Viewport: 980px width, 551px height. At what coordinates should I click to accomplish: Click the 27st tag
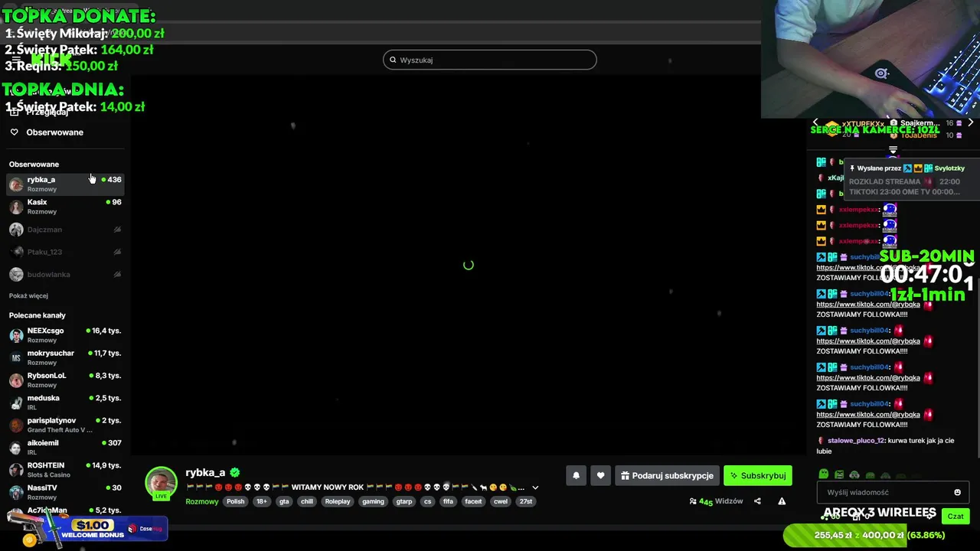point(526,501)
